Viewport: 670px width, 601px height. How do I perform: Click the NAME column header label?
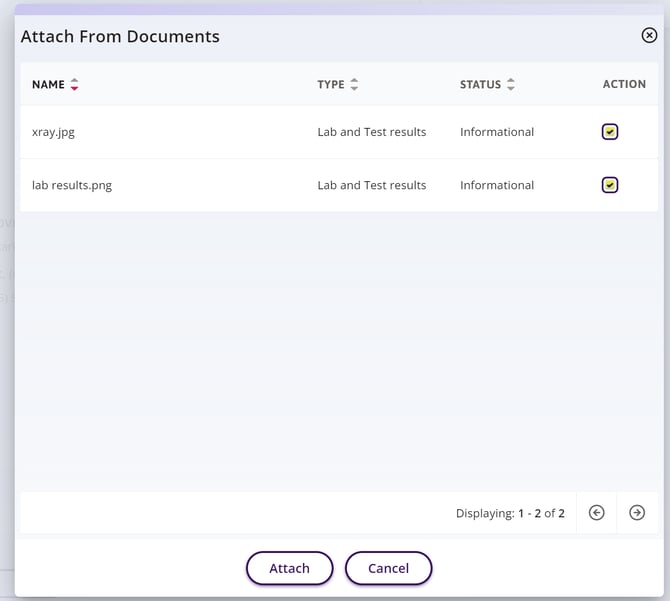(x=48, y=85)
